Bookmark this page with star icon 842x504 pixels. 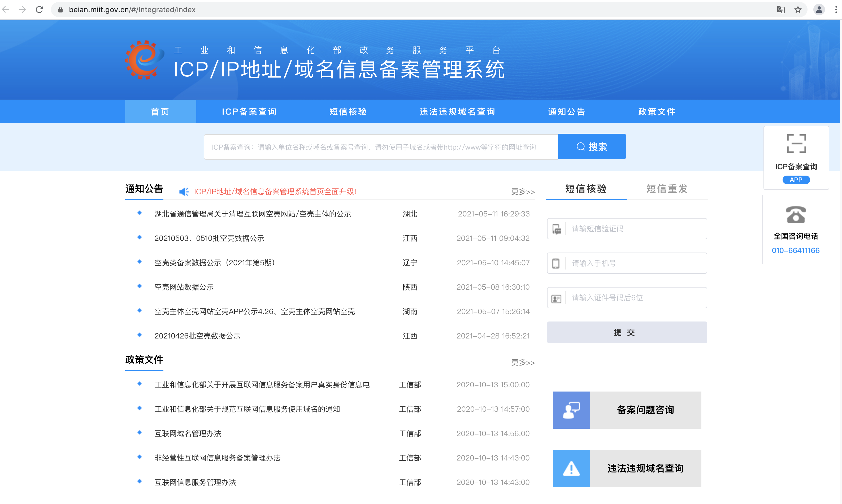tap(798, 10)
